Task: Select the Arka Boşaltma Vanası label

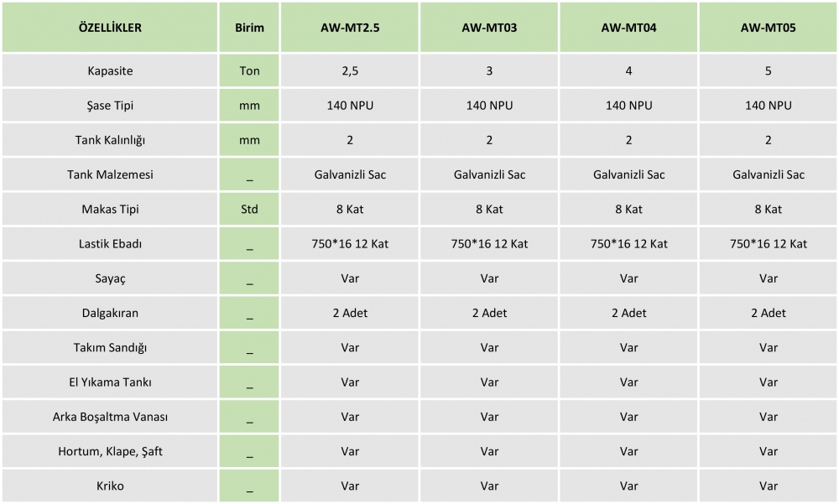Action: (x=110, y=417)
